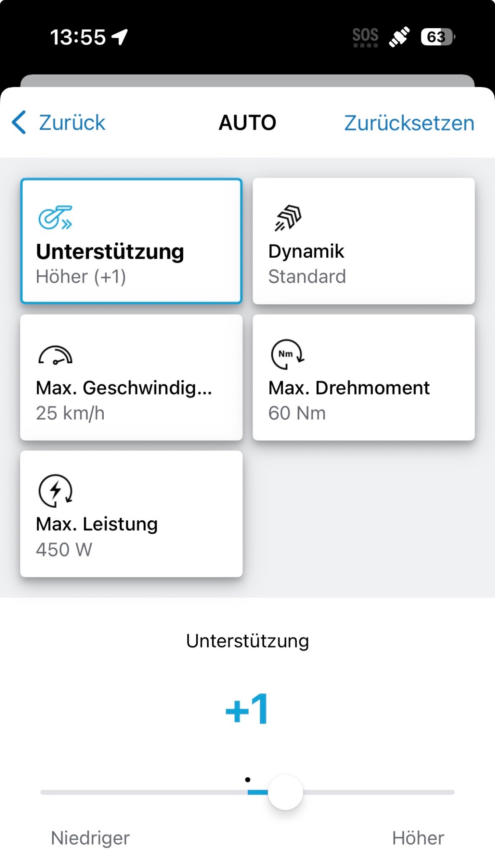
Task: Open the Max. Drehmoment 60 Nm card
Action: tap(364, 378)
